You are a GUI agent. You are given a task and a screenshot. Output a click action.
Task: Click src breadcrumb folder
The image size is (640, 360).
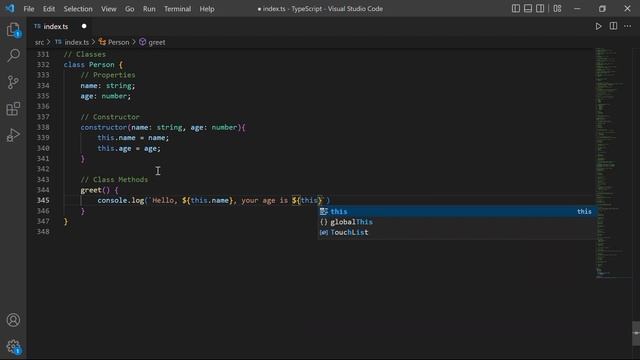(39, 42)
